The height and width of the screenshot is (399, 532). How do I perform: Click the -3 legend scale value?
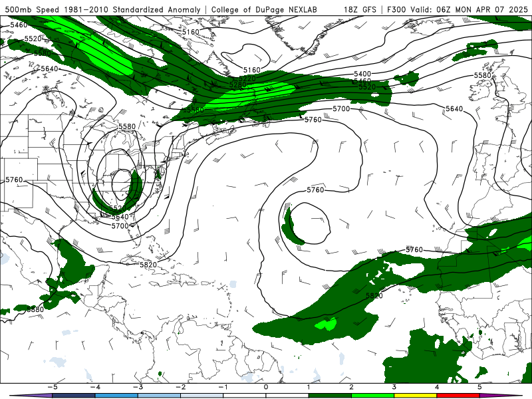pyautogui.click(x=138, y=387)
